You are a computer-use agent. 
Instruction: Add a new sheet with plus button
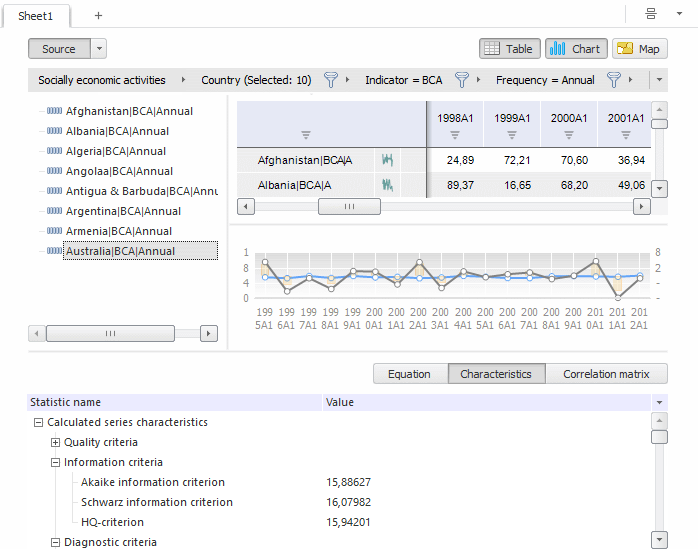(x=98, y=16)
